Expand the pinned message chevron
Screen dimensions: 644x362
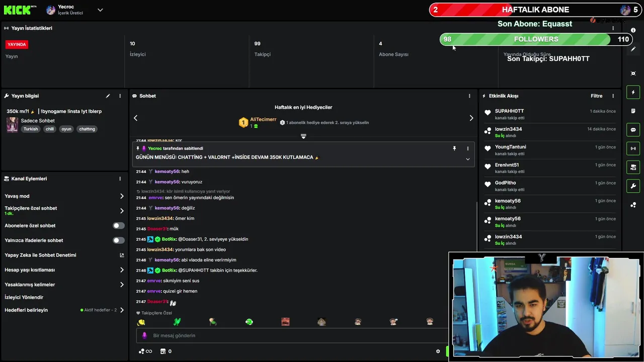point(467,159)
